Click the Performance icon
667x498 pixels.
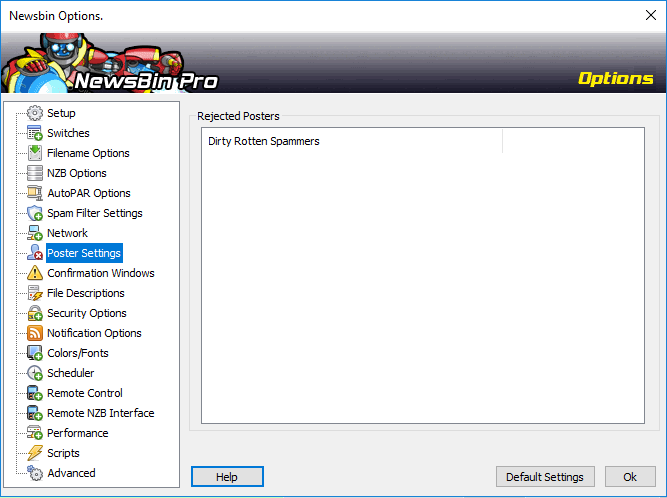34,433
